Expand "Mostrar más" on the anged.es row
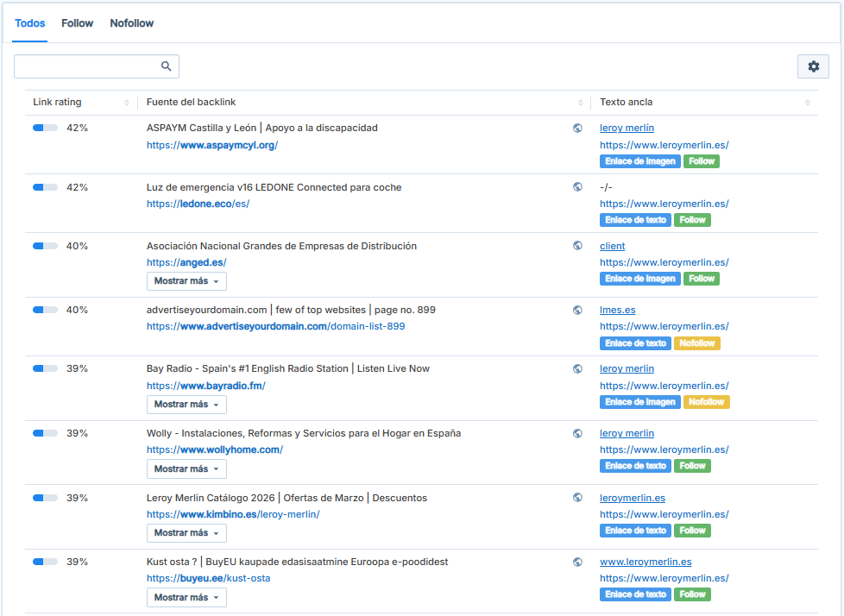Image resolution: width=844 pixels, height=616 pixels. click(186, 280)
